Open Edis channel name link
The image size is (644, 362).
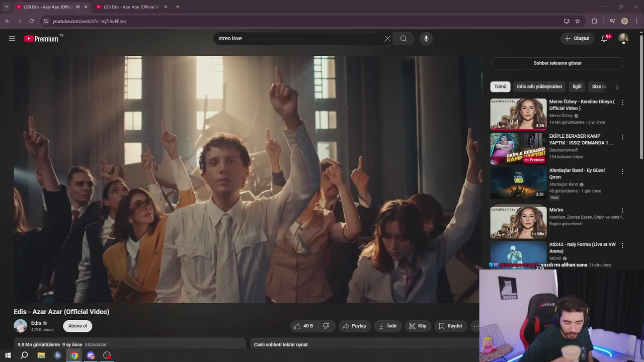coord(36,323)
